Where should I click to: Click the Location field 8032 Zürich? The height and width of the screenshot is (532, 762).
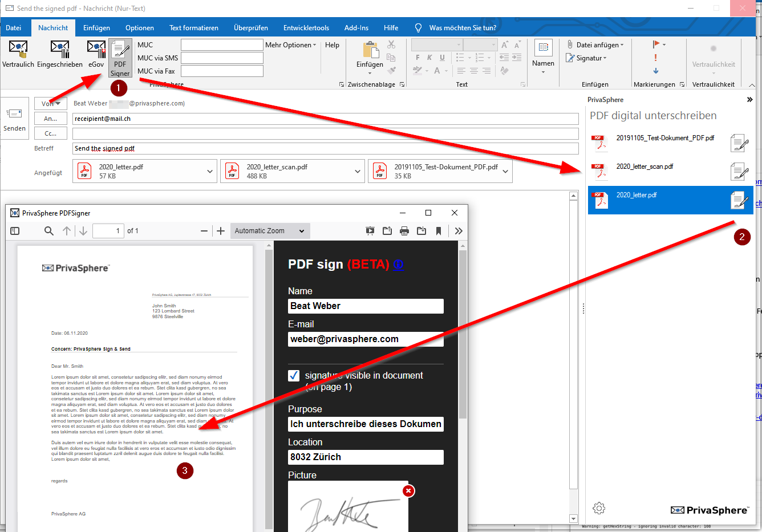tap(366, 457)
